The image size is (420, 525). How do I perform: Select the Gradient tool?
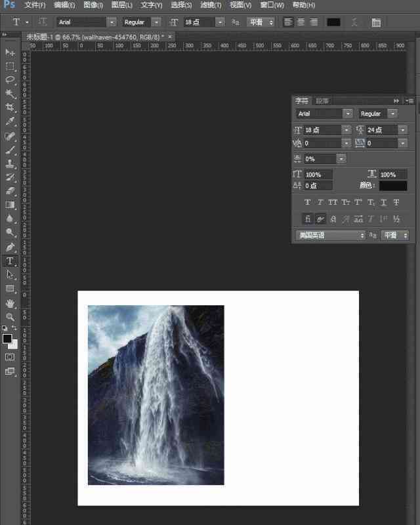pyautogui.click(x=10, y=205)
